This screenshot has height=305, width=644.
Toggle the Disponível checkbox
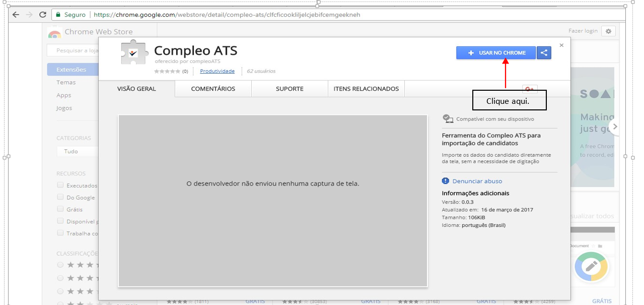point(60,221)
